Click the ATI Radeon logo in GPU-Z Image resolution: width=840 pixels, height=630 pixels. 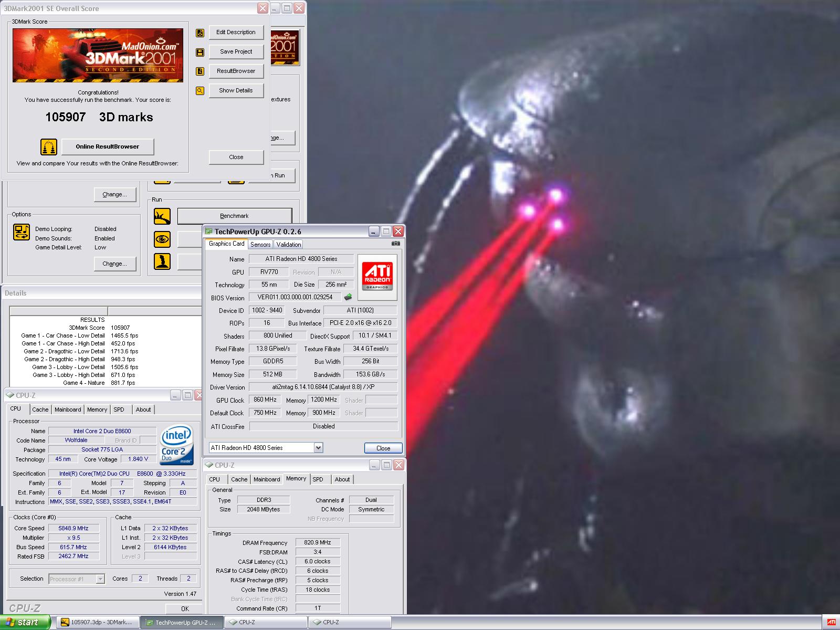[377, 276]
